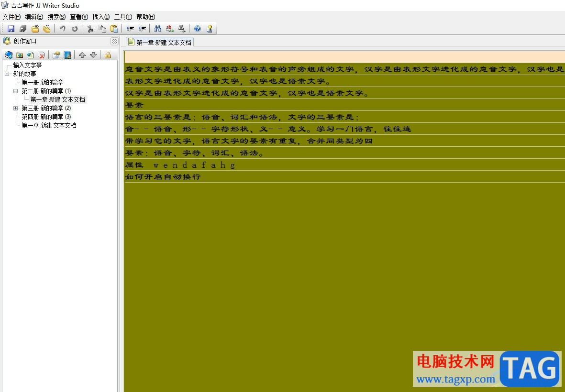This screenshot has width=565, height=392.
Task: Collapse the 第二册 新的篇章 (1) node
Action: pyautogui.click(x=15, y=91)
